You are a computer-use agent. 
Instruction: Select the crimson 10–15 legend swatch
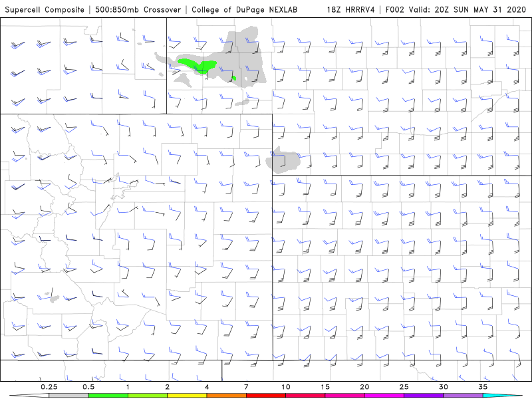pyautogui.click(x=305, y=395)
